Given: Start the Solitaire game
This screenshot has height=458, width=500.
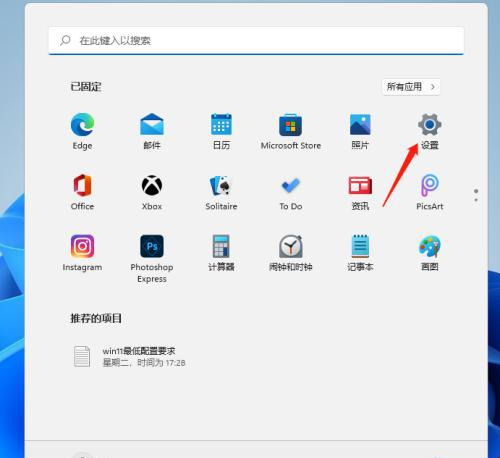Looking at the screenshot, I should click(221, 192).
